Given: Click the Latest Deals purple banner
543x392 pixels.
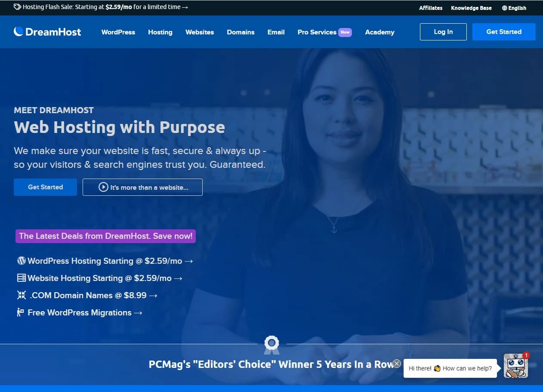Looking at the screenshot, I should [105, 236].
